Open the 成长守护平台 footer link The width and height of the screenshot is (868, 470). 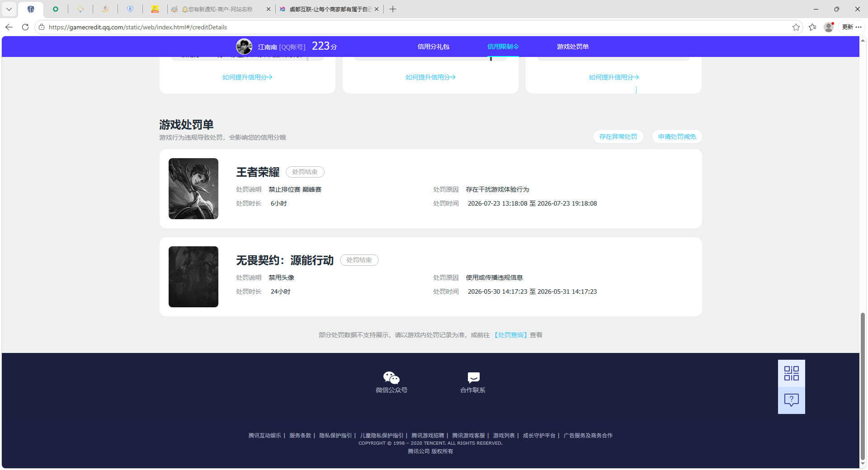(x=539, y=436)
